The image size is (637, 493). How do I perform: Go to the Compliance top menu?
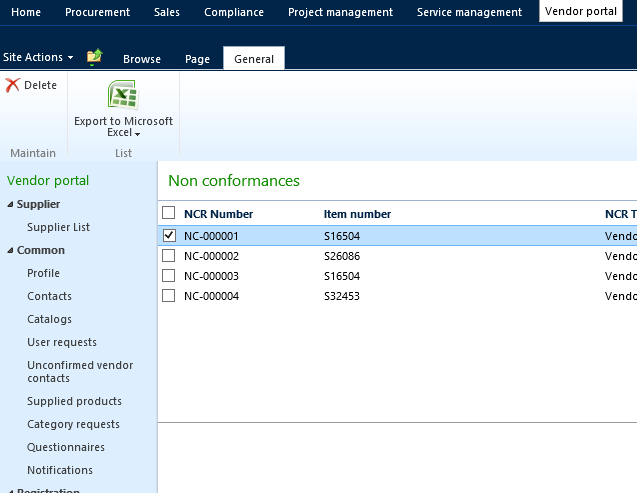(x=234, y=12)
